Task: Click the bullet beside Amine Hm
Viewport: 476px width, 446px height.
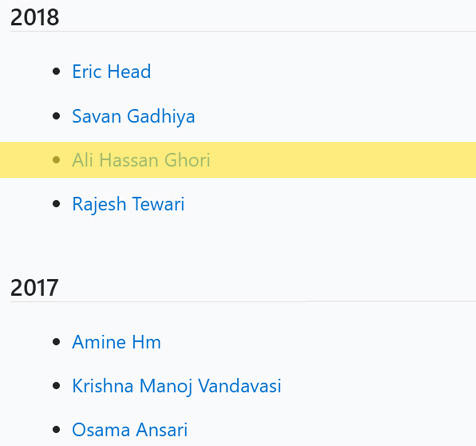Action: (56, 342)
